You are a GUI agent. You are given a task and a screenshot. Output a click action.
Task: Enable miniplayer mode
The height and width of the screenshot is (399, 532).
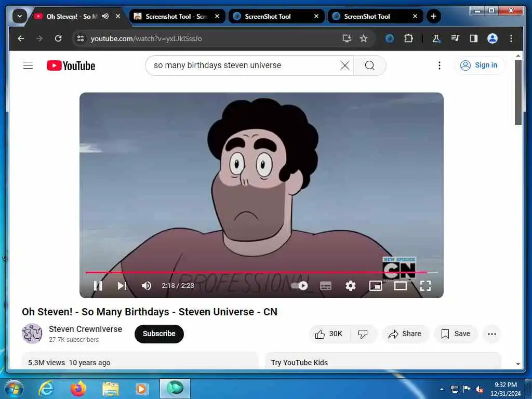[x=376, y=286]
